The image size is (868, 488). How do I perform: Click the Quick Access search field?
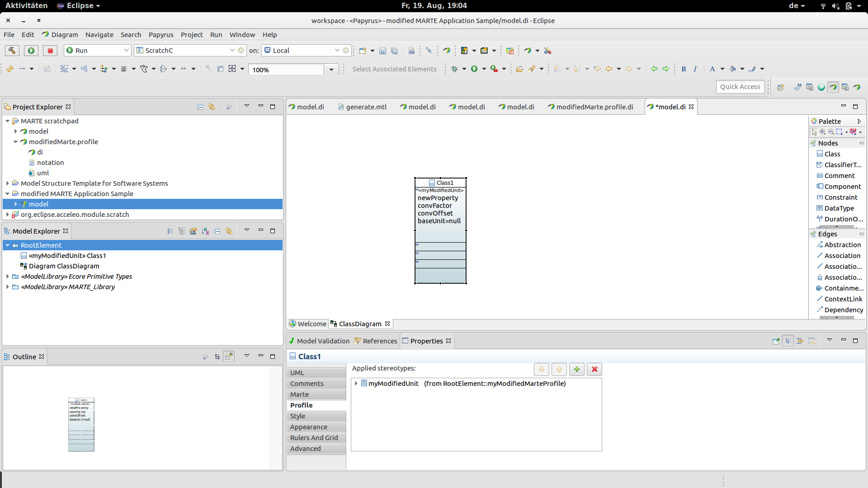point(740,87)
